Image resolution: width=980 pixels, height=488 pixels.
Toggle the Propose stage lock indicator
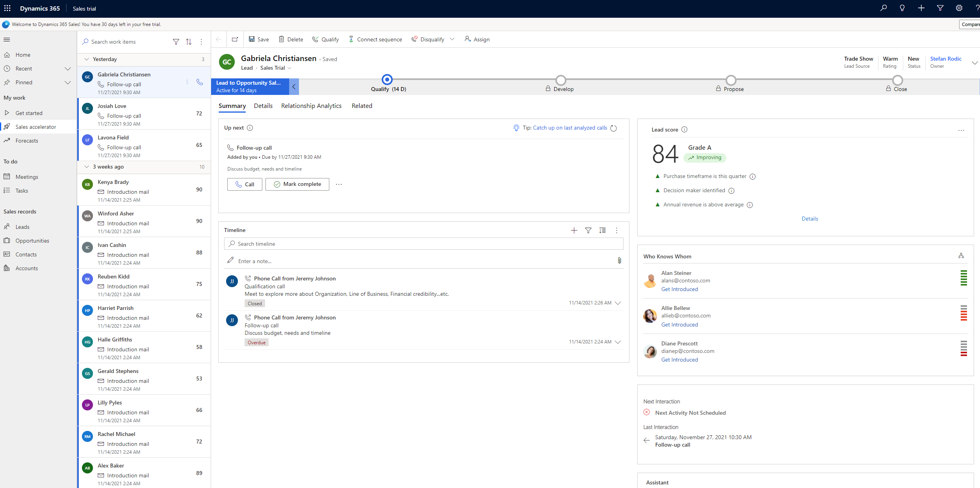tap(719, 89)
